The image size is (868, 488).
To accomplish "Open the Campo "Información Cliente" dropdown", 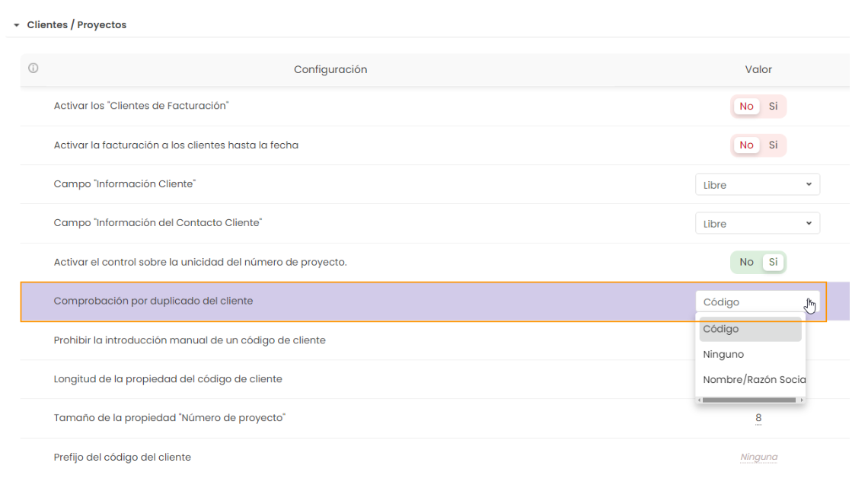I will click(x=757, y=185).
